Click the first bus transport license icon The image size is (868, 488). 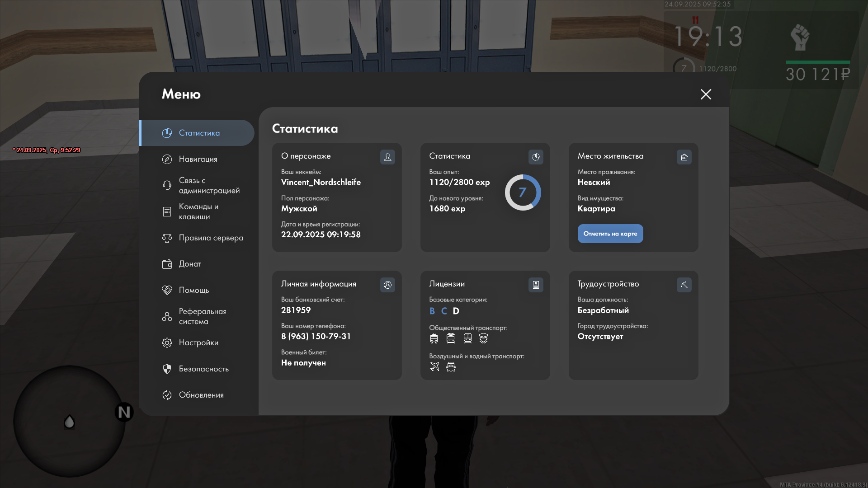pos(434,338)
